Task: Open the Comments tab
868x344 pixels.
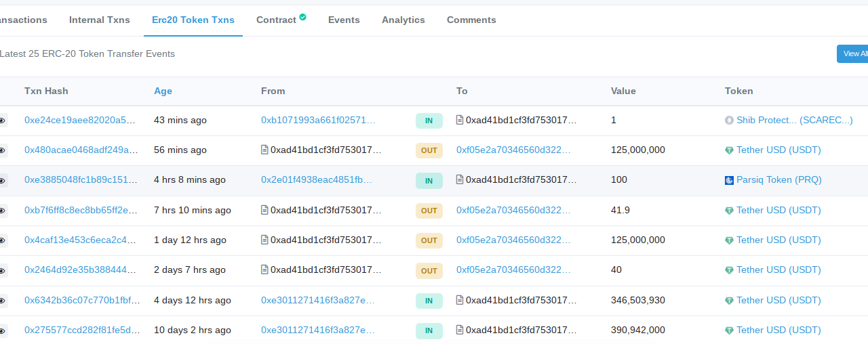Action: [x=471, y=20]
